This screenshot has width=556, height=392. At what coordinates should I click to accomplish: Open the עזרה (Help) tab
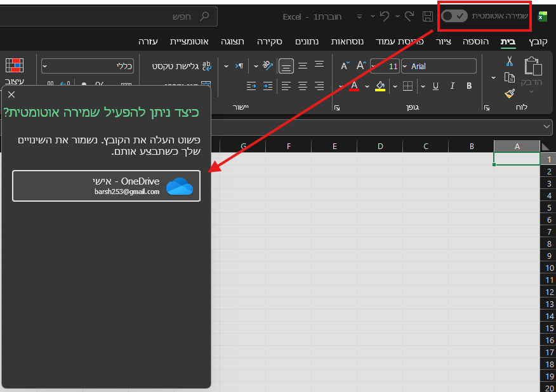(148, 41)
